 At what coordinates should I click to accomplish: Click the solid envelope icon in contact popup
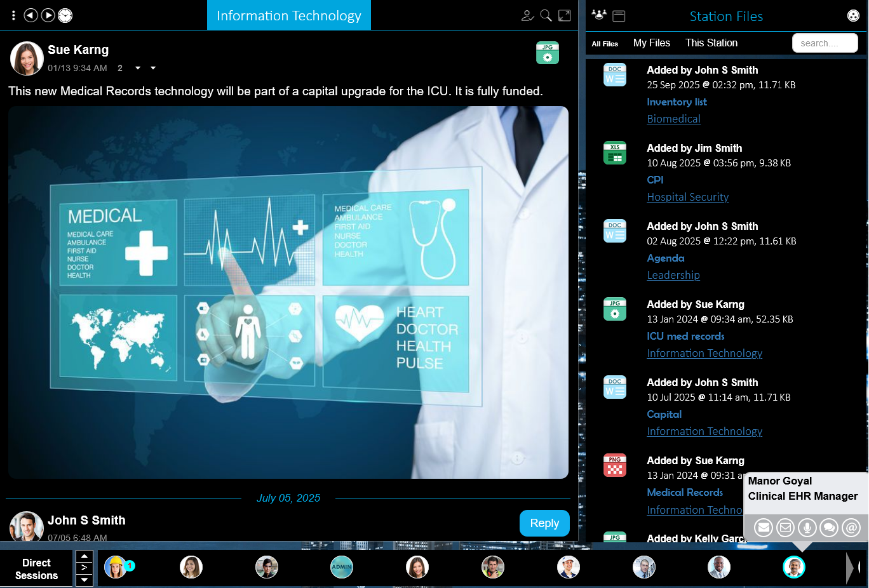coord(764,527)
